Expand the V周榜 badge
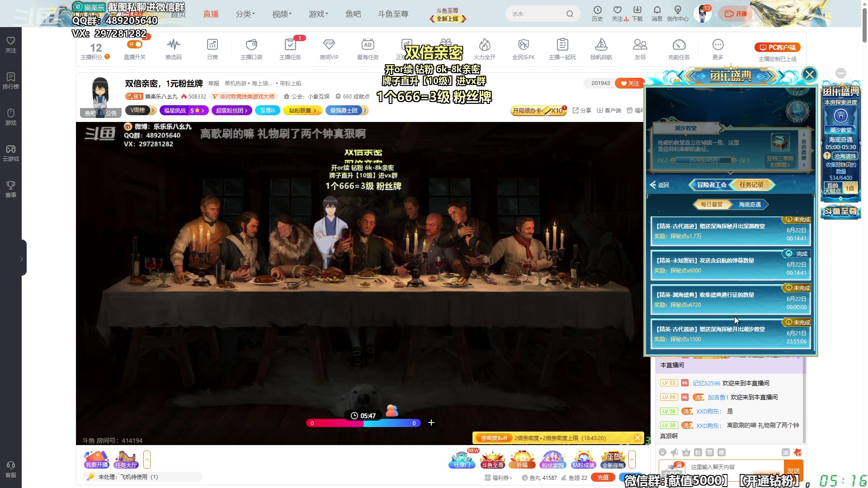This screenshot has width=868, height=488. coord(141,110)
